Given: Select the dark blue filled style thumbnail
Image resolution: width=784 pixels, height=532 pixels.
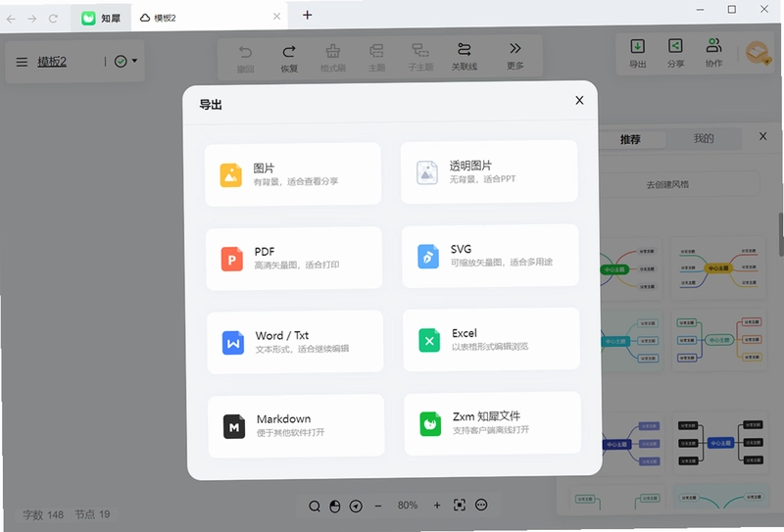Looking at the screenshot, I should (x=631, y=444).
